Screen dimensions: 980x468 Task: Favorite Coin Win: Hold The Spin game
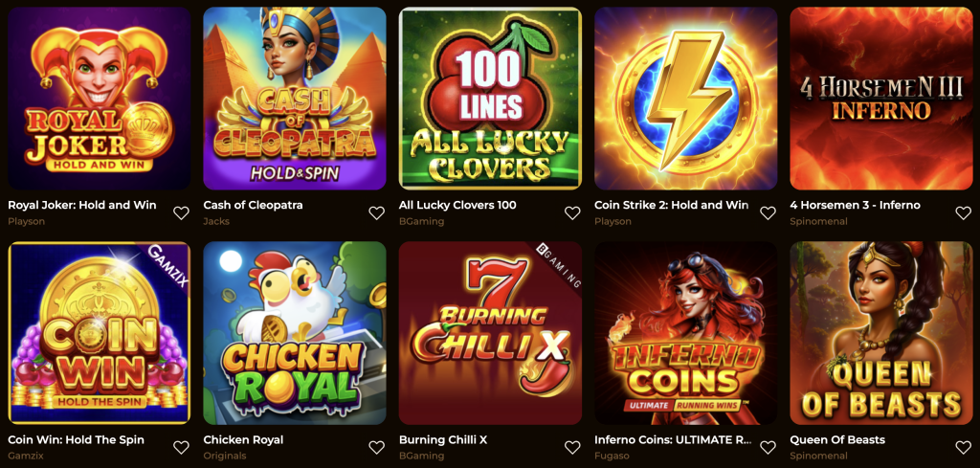pos(181,447)
